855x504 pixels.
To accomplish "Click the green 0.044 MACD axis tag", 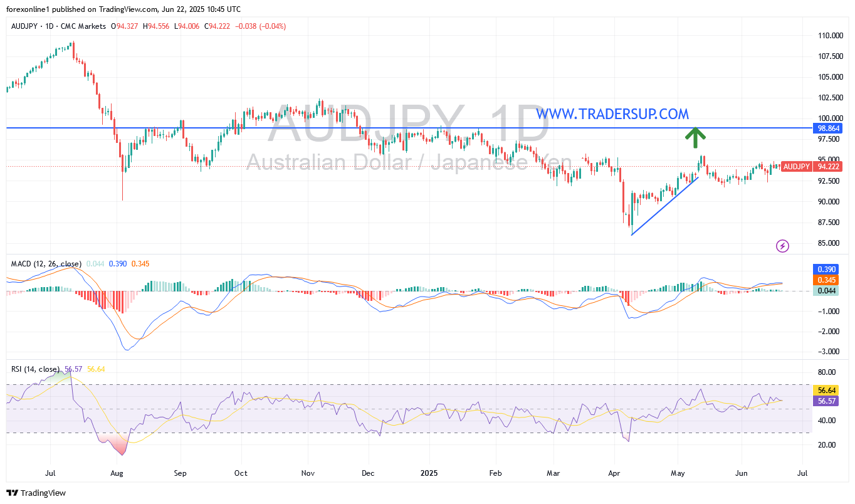I will coord(826,290).
